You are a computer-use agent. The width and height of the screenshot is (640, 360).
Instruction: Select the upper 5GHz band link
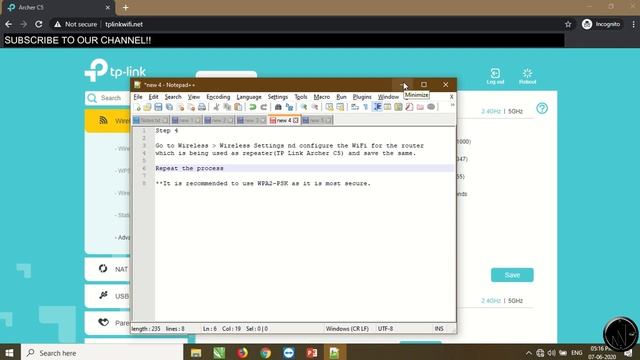(516, 111)
